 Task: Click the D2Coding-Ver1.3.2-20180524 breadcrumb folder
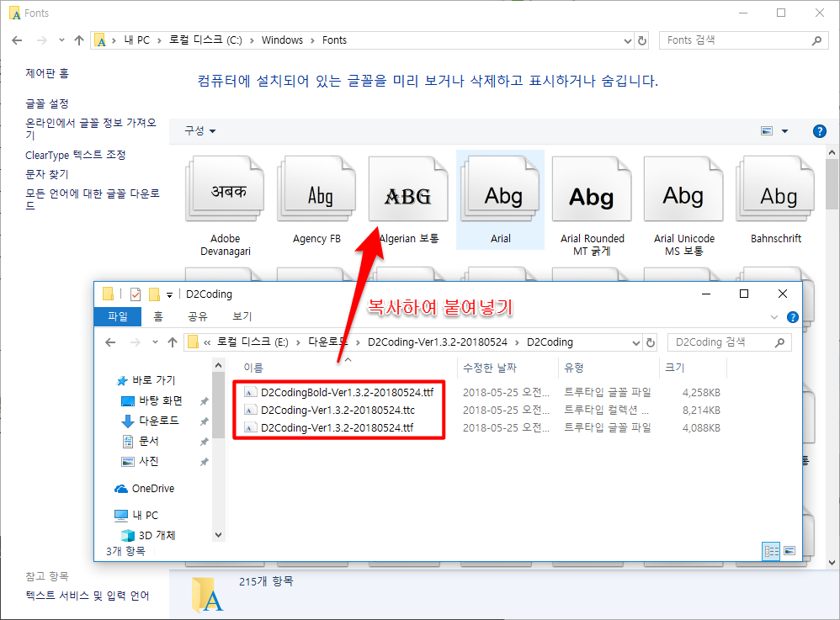[437, 342]
